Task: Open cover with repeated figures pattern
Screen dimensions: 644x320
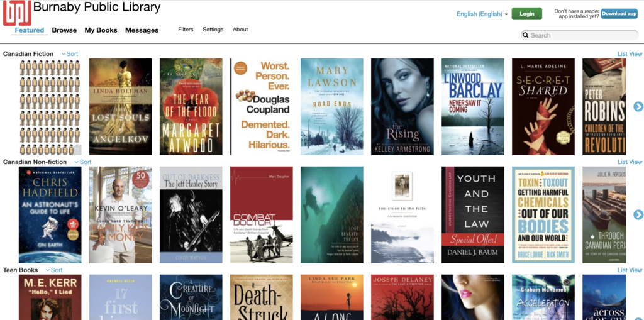Action: (x=50, y=107)
